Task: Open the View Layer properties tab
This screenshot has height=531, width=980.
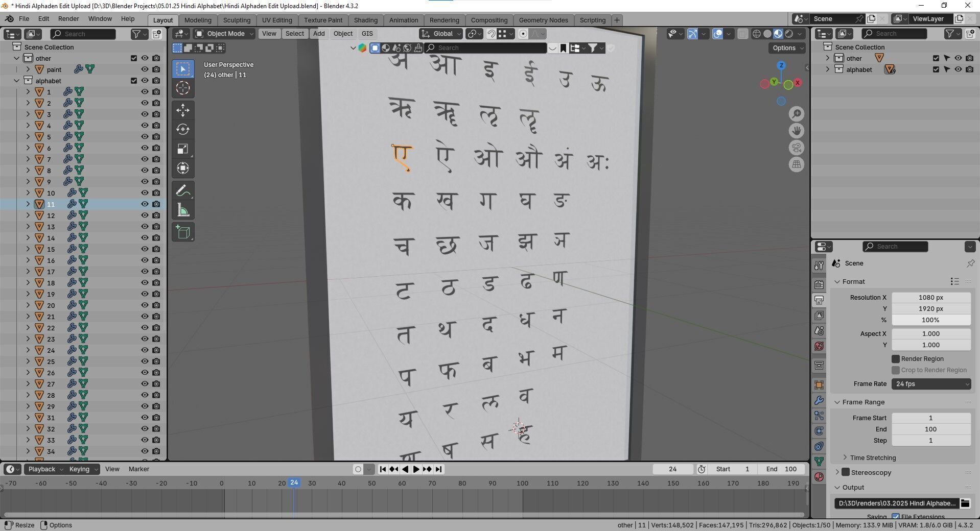Action: (x=819, y=315)
